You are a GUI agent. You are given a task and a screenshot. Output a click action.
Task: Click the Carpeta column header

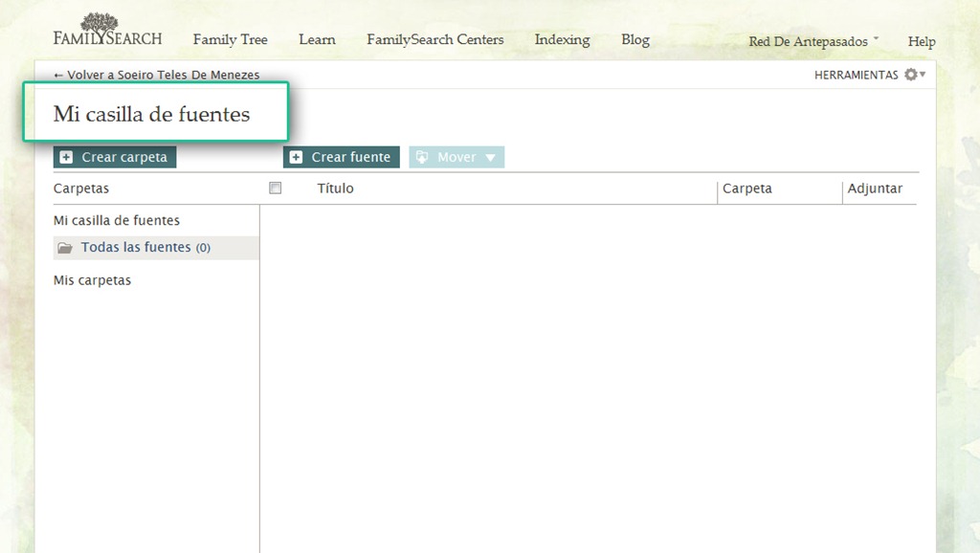[x=746, y=188]
